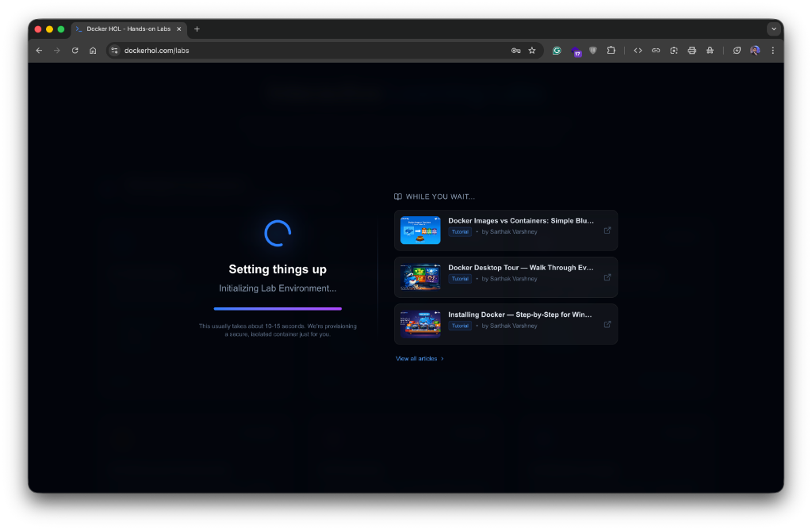Bookmark this page with the star icon
Viewport: 812px width, 530px height.
[532, 51]
